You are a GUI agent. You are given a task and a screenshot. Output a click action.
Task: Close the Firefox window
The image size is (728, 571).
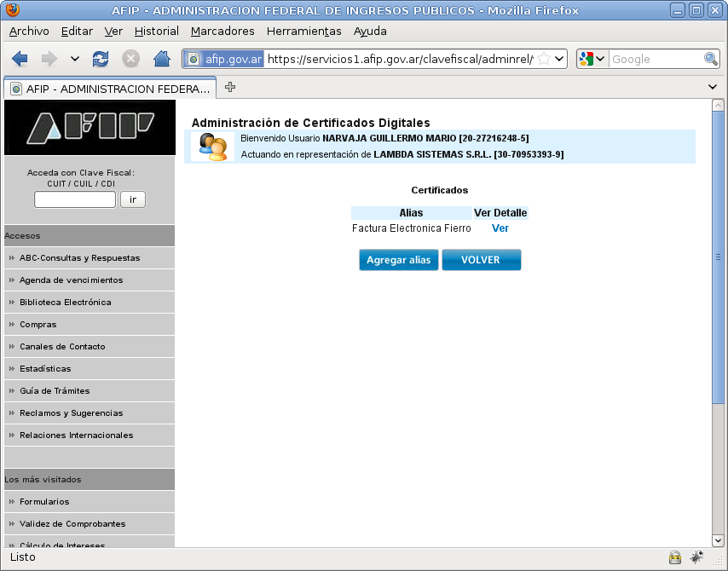click(715, 10)
